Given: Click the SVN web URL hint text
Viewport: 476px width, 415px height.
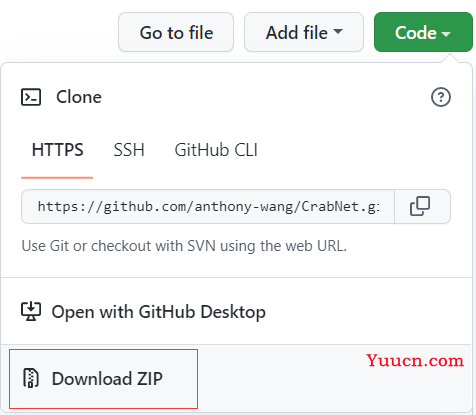Looking at the screenshot, I should 184,246.
